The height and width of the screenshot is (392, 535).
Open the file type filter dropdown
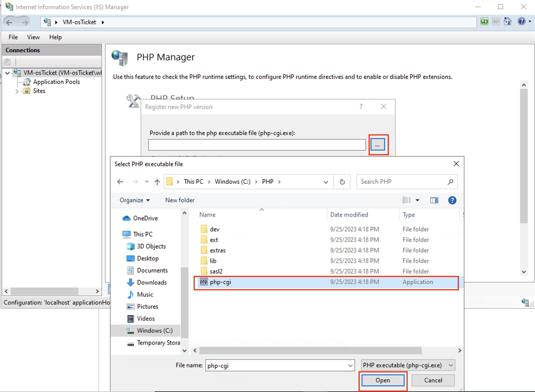click(451, 365)
